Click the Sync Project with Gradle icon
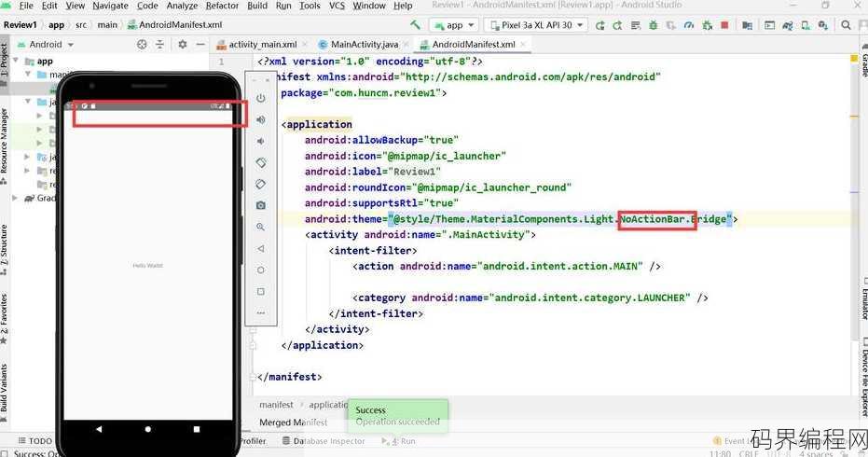The height and width of the screenshot is (457, 868). click(788, 25)
